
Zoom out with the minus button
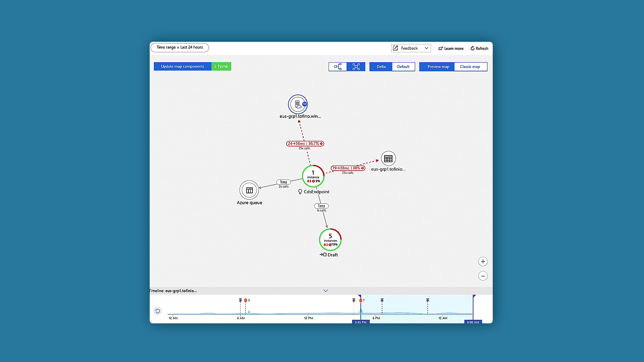(483, 276)
